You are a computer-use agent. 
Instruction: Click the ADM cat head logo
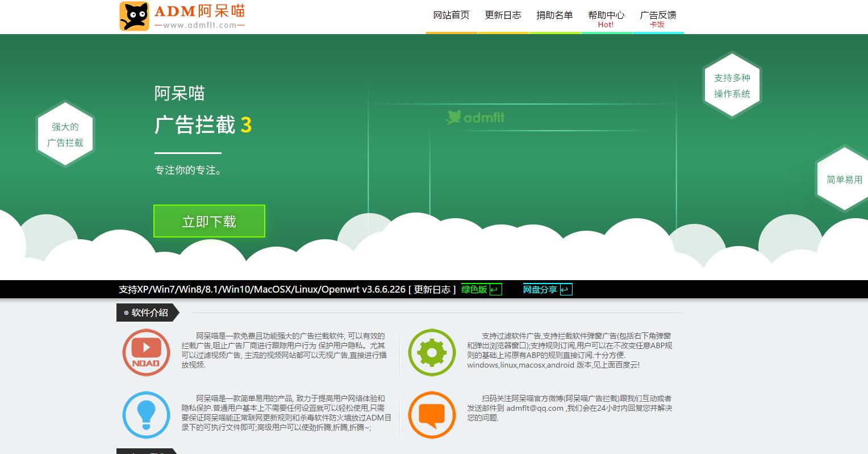click(133, 16)
